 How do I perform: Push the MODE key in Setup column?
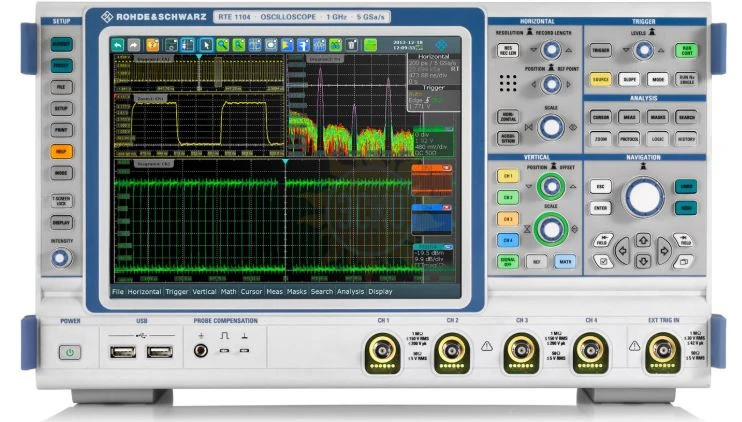coord(62,173)
